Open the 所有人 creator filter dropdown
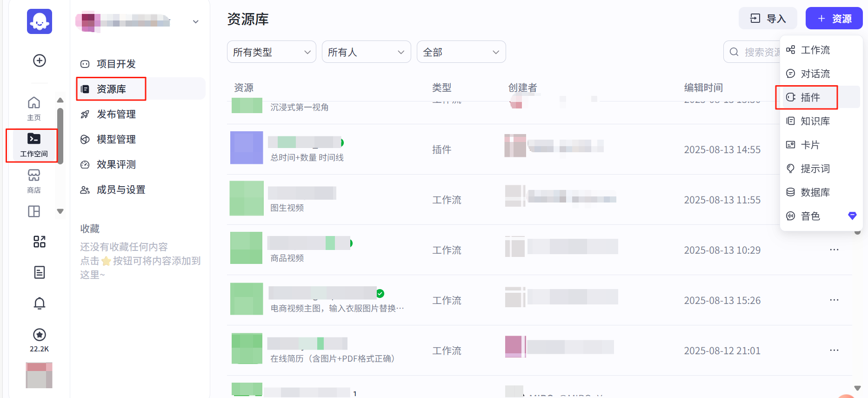Viewport: 868px width, 398px height. [x=367, y=52]
